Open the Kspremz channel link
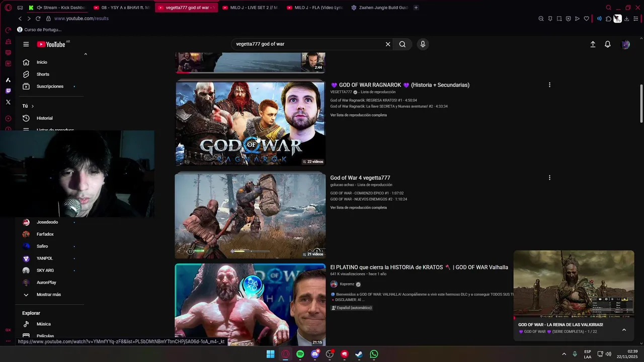The image size is (644, 362). coord(347,284)
